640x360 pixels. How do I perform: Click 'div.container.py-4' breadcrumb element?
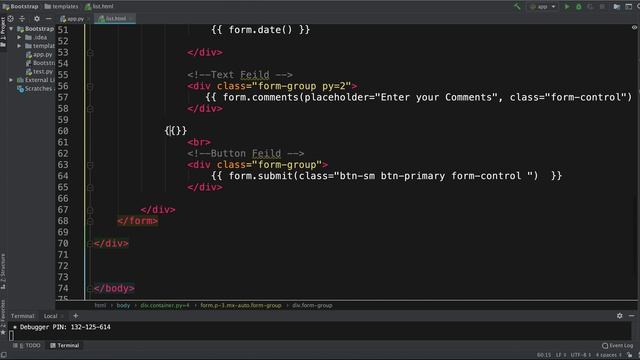[165, 305]
